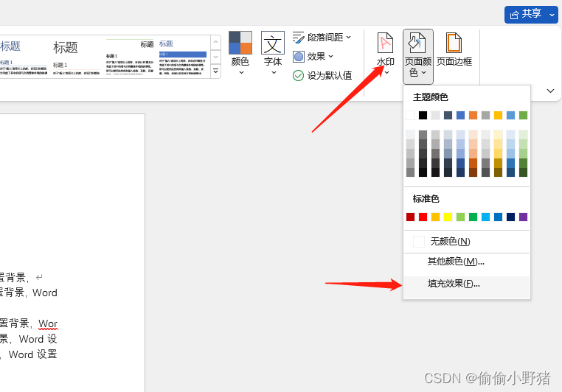
Task: Open Paragraph Spacing (段落间距) menu
Action: tap(322, 38)
